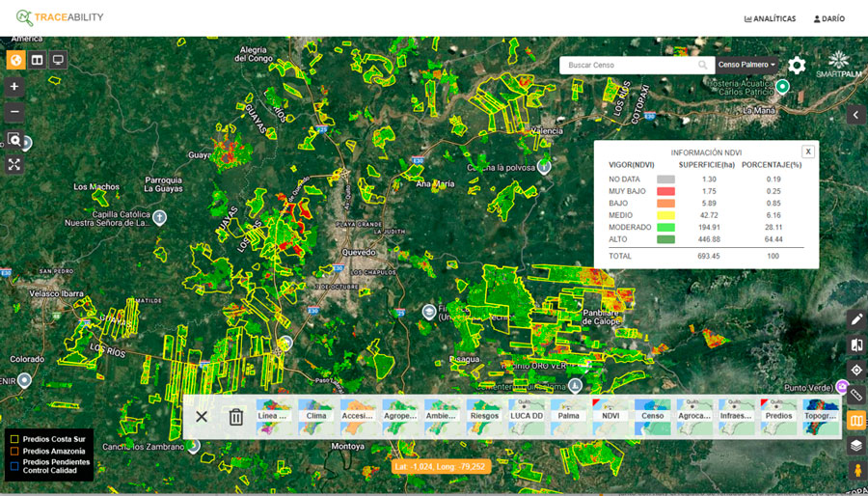Open the Analíticas menu
Screen dimensions: 868x496
click(x=770, y=18)
